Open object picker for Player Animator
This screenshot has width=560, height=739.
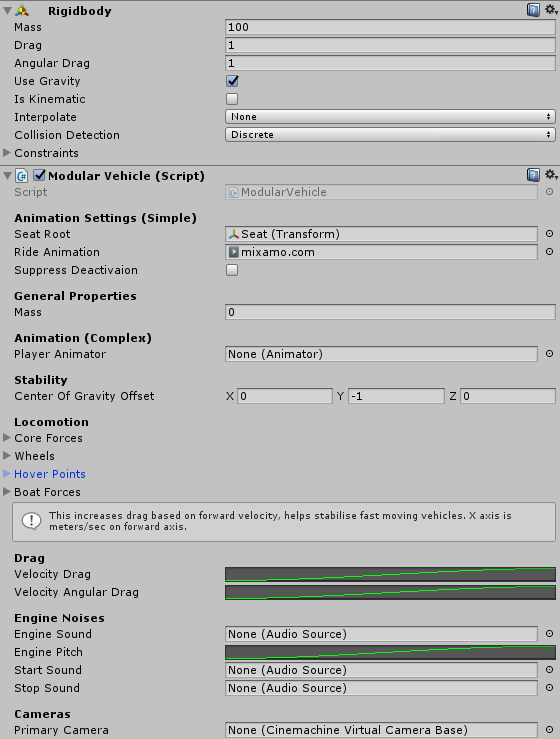pyautogui.click(x=549, y=353)
